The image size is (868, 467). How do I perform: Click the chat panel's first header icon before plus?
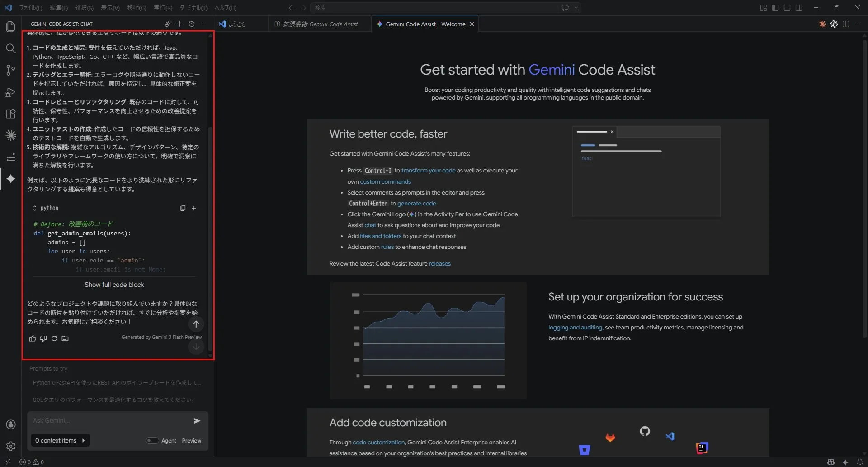pyautogui.click(x=168, y=24)
